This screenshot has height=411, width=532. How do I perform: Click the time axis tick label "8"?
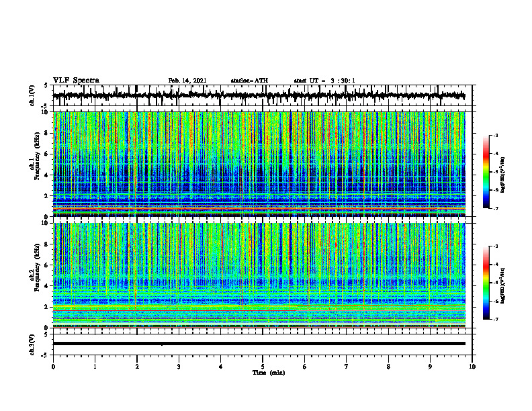point(388,367)
